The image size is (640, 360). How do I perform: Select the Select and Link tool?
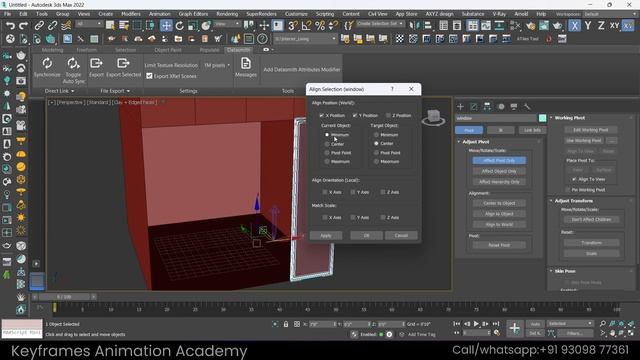coord(39,26)
